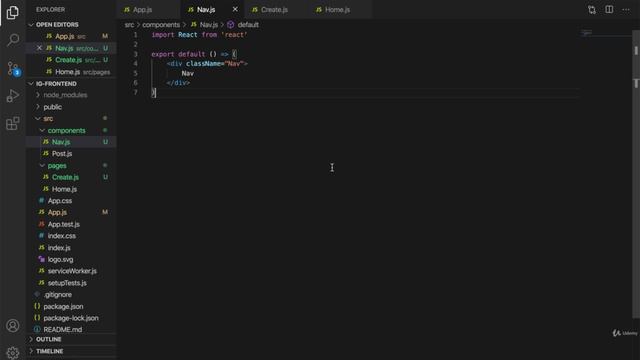Screen dimensions: 640x360
Task: Open App.test.js file
Action: click(x=71, y=224)
